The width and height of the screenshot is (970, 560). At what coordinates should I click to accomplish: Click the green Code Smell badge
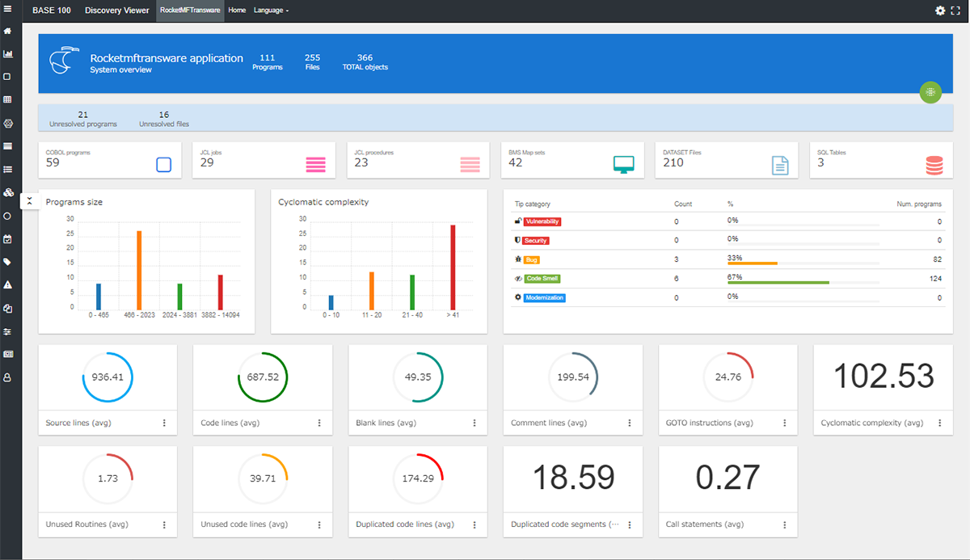pyautogui.click(x=542, y=279)
